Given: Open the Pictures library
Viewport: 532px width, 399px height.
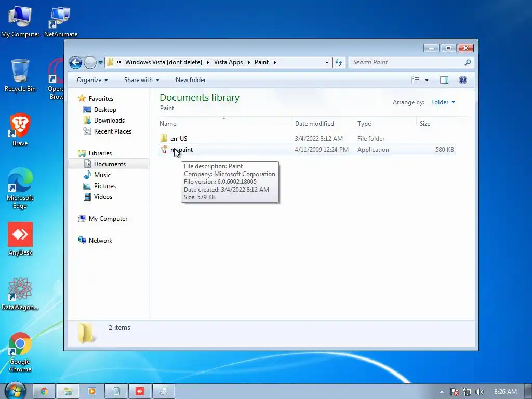Looking at the screenshot, I should tap(105, 186).
